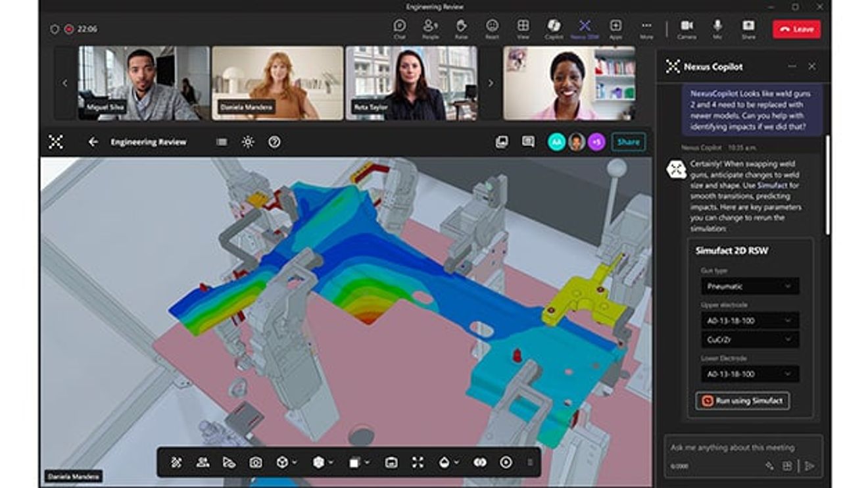
Task: Open the comments icon in Nexus header
Action: tap(527, 141)
